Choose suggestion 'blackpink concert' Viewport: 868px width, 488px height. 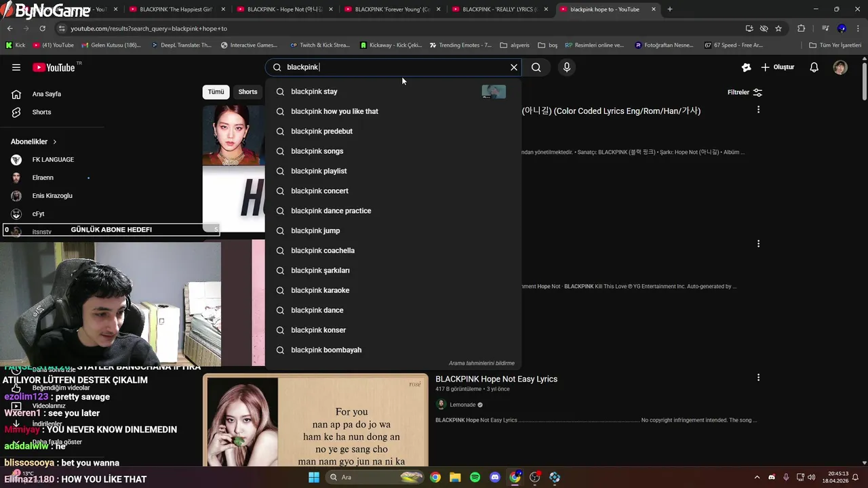coord(394,191)
